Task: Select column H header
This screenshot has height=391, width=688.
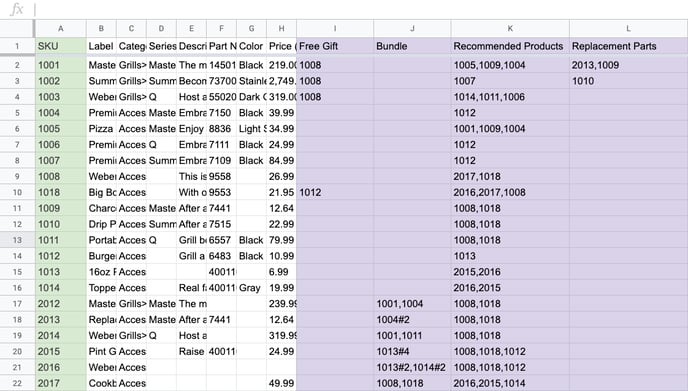Action: (x=281, y=29)
